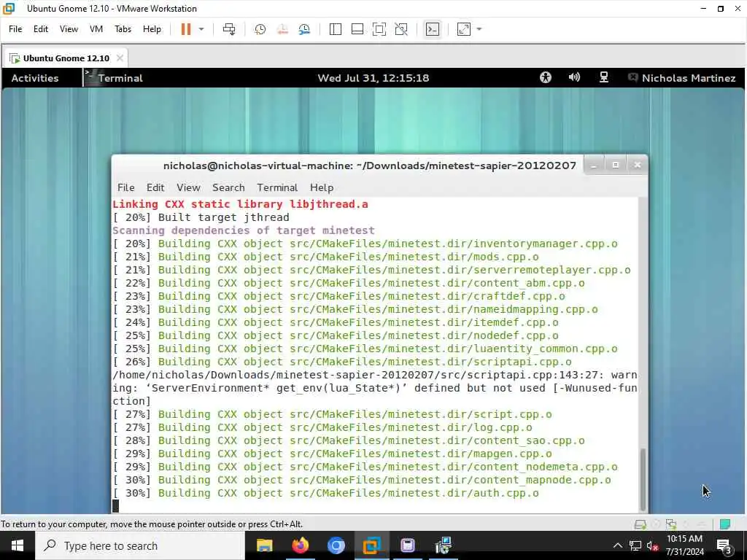Close the Ubuntu Gnome 12.10 tab
The width and height of the screenshot is (747, 560).
point(120,58)
